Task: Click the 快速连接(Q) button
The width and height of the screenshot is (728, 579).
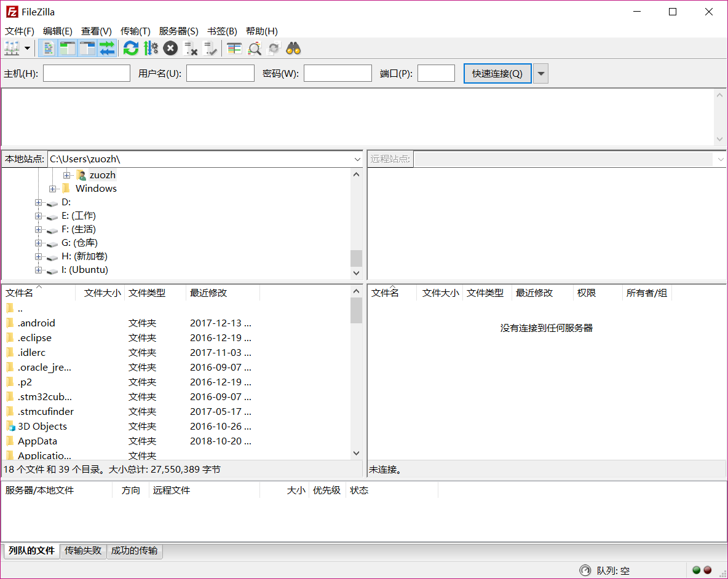Action: tap(497, 73)
